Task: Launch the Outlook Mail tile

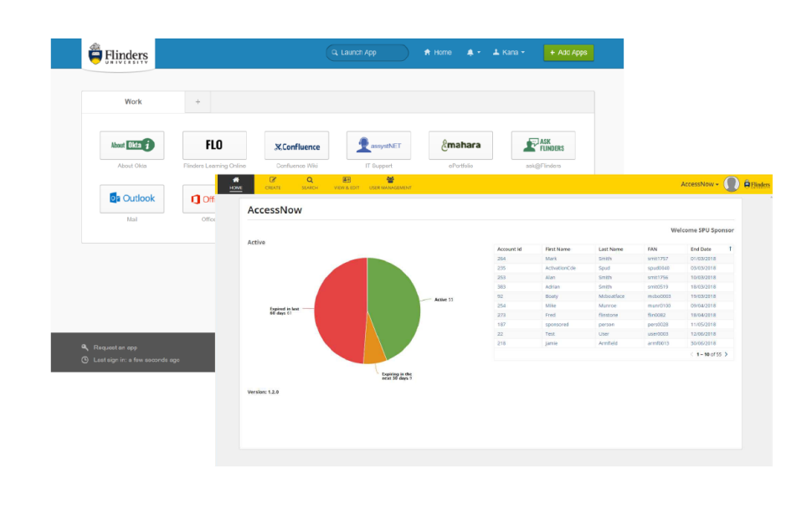Action: 132,198
